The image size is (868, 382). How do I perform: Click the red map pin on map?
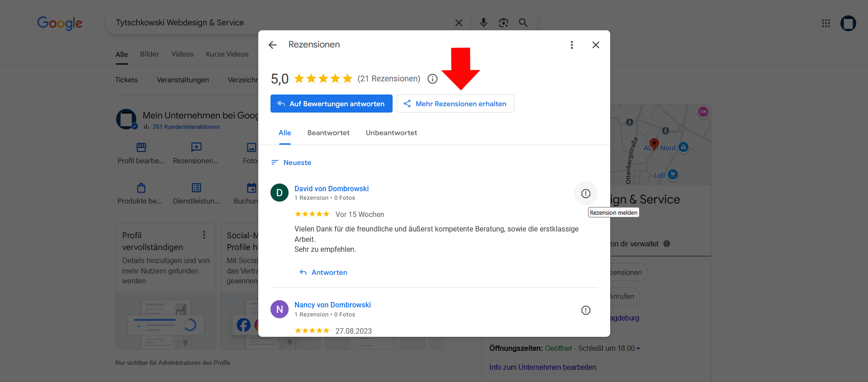pyautogui.click(x=654, y=144)
